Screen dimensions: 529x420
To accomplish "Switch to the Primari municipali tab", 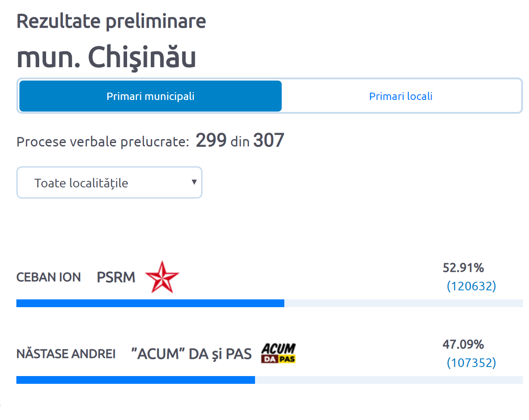I will click(150, 96).
